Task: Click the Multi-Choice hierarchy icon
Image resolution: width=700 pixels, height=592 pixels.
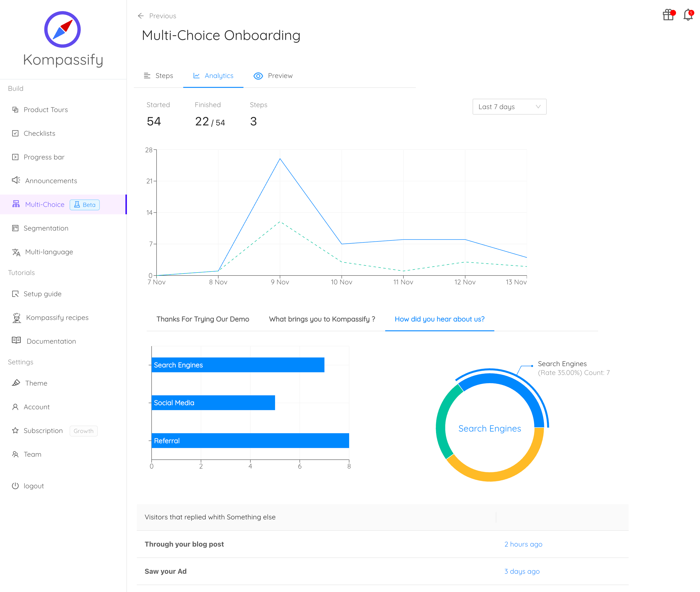Action: tap(16, 204)
